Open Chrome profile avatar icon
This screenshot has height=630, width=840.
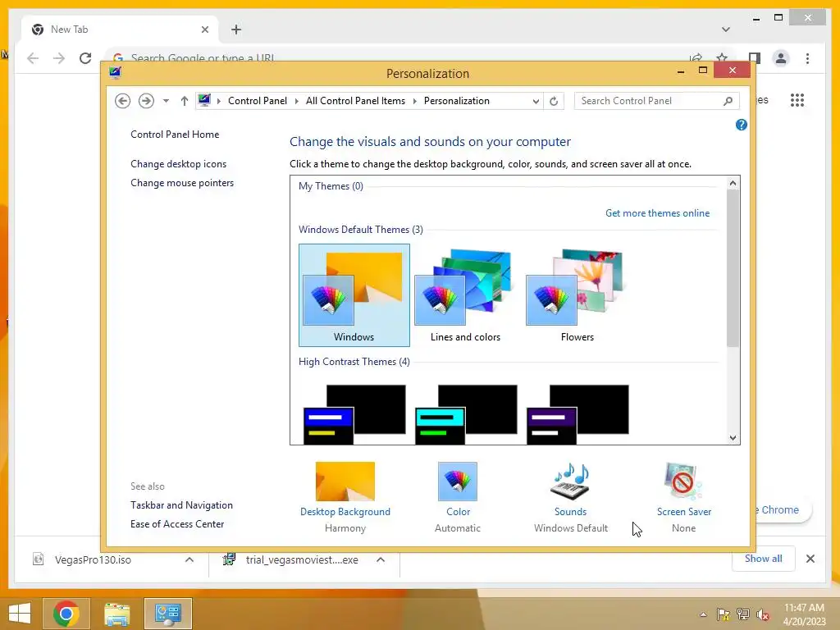click(781, 58)
